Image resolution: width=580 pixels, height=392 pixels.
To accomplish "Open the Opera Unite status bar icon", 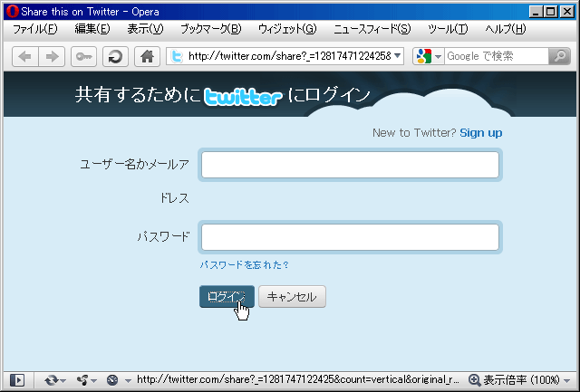I will coord(83,380).
